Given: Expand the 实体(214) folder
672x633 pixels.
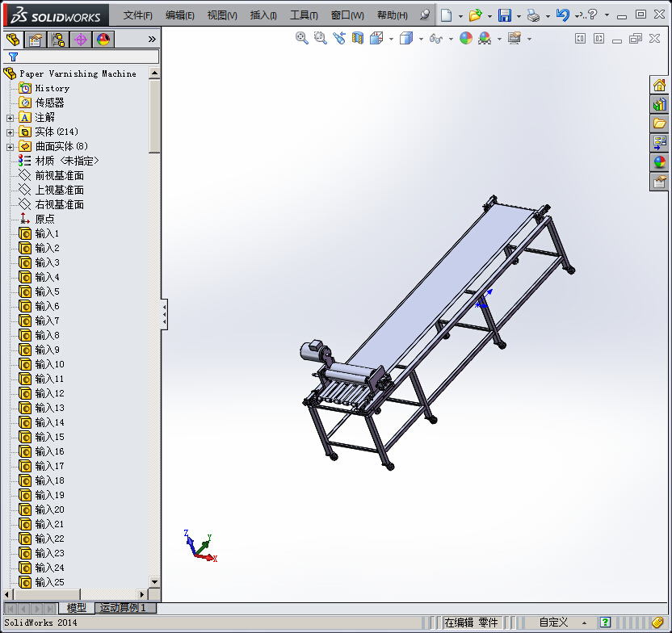Looking at the screenshot, I should 10,132.
